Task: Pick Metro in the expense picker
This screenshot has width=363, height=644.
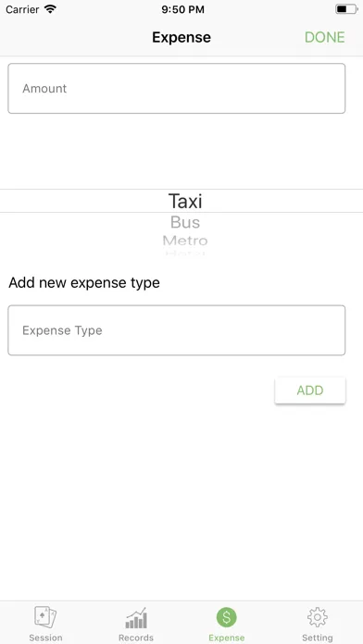Action: [185, 241]
